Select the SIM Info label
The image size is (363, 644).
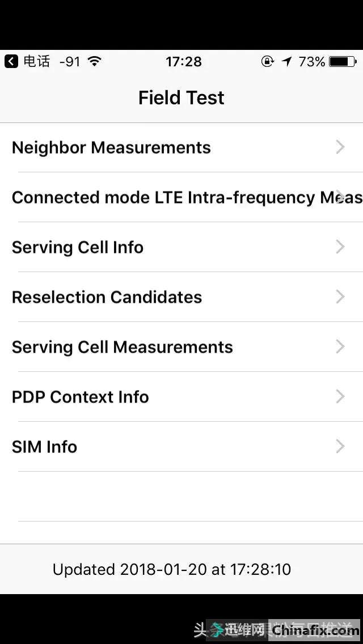point(44,447)
